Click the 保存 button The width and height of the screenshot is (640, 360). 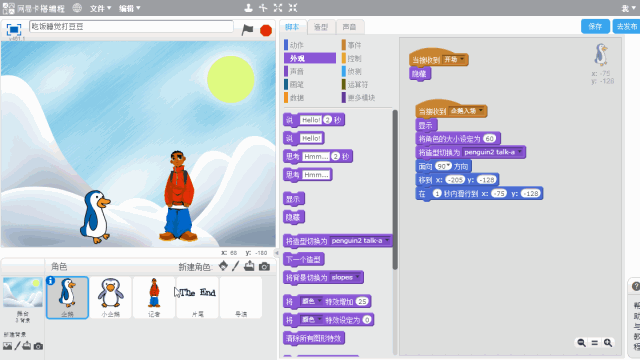point(595,27)
